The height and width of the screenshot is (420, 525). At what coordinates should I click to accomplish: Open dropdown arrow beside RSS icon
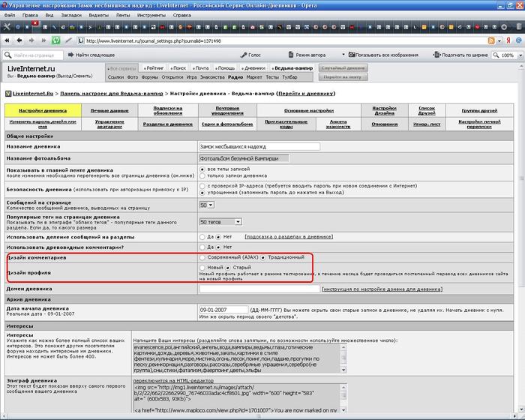[x=499, y=40]
